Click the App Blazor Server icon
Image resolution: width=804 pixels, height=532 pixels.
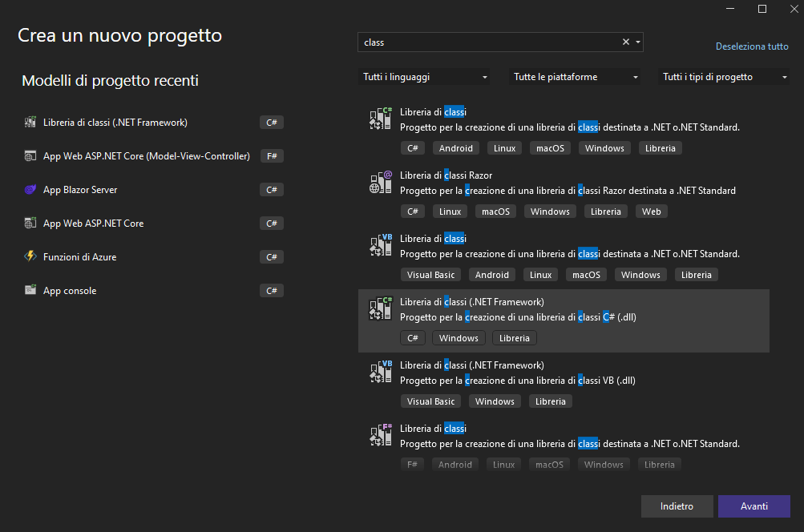coord(30,190)
